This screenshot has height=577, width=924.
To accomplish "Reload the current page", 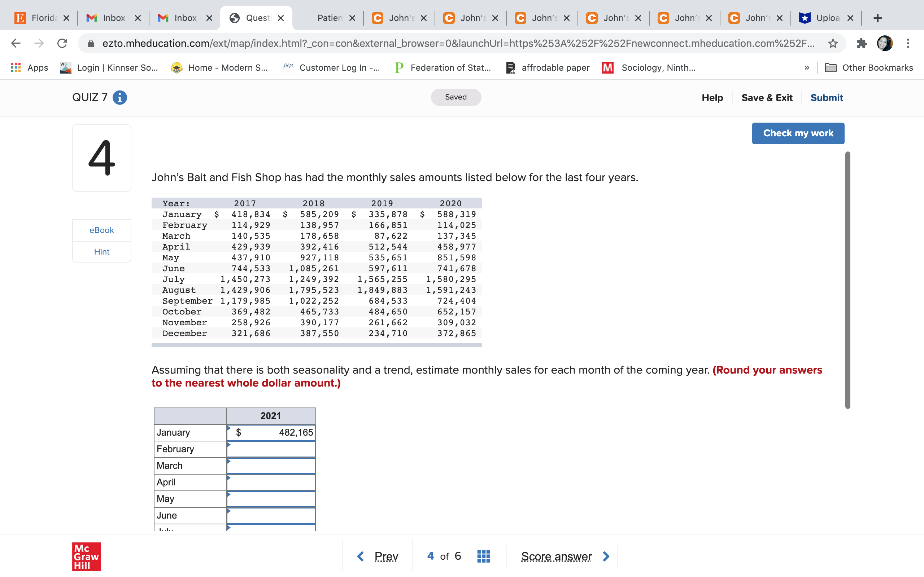I will click(62, 43).
